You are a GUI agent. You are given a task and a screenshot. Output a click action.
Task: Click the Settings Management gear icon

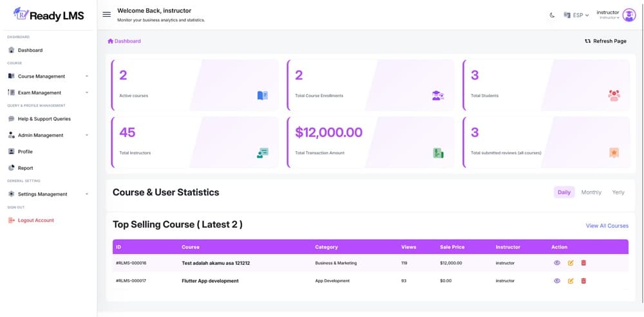[x=12, y=194]
